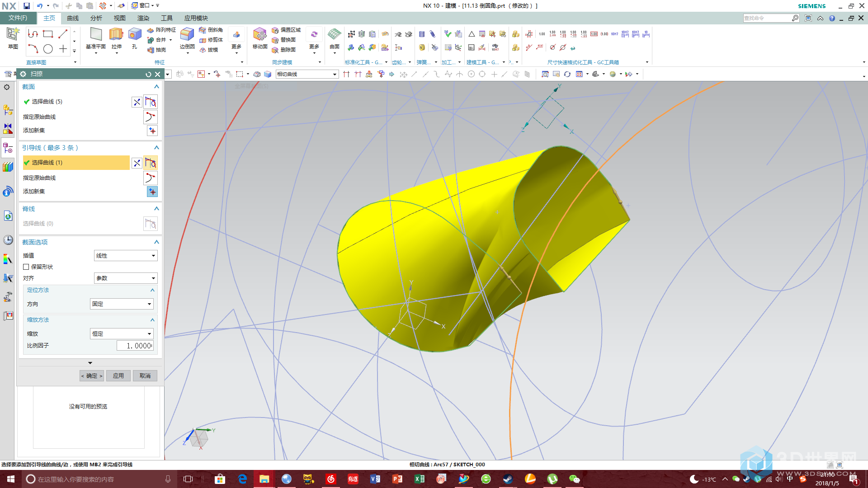Toggle the endpoint snap icon in selection bar
Image resolution: width=868 pixels, height=488 pixels.
coord(414,74)
